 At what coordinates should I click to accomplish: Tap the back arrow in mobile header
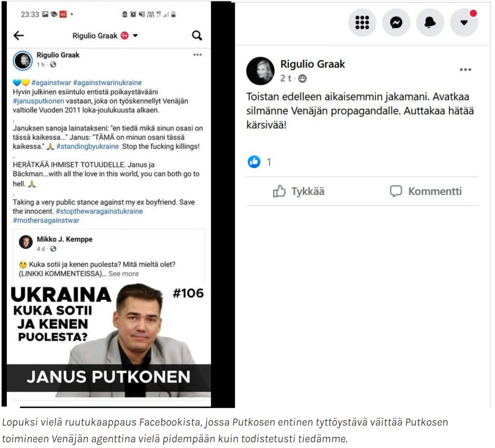pos(19,35)
